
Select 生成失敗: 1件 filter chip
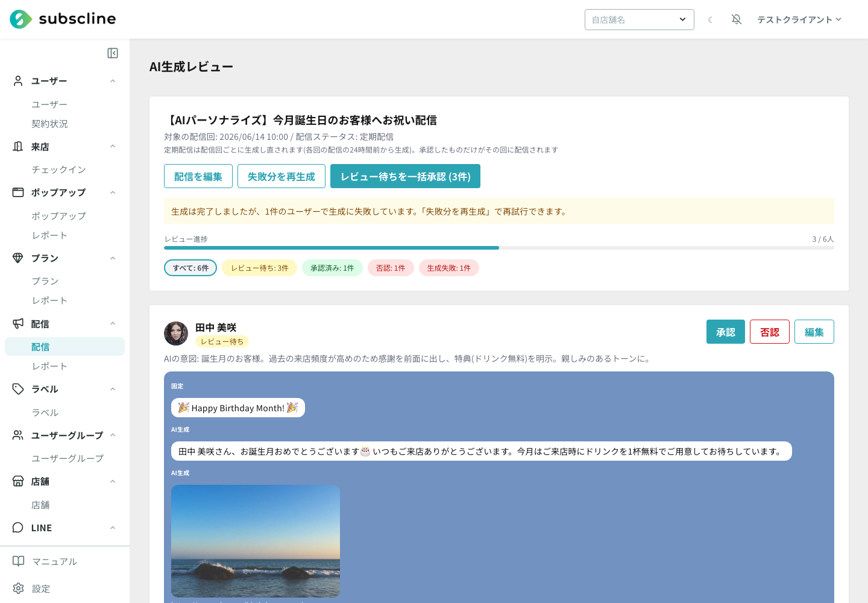click(449, 268)
